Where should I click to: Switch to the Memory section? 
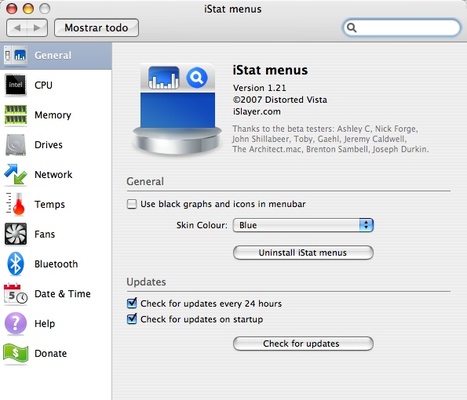click(53, 115)
